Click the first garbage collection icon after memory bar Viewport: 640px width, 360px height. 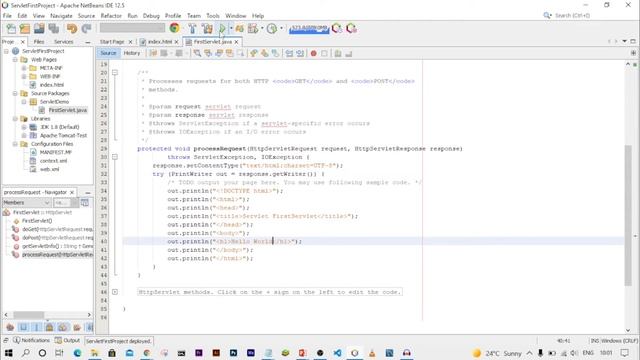pos(337,29)
